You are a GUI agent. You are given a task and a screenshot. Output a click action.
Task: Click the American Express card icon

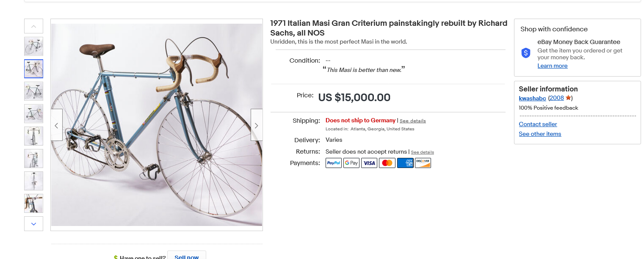[x=405, y=163]
